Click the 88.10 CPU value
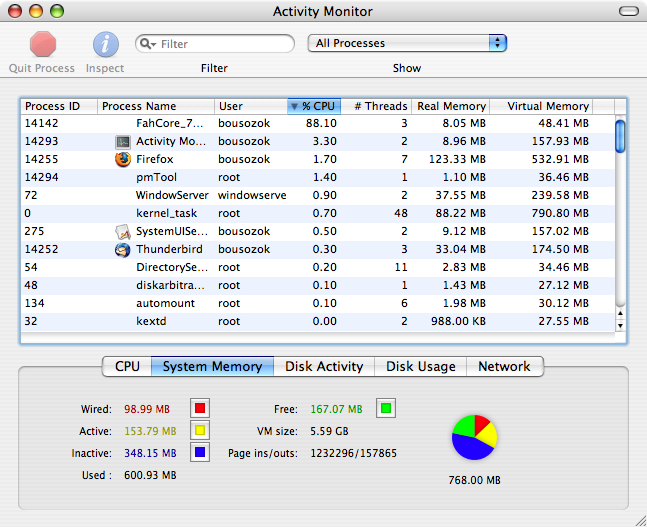The height and width of the screenshot is (527, 647). pyautogui.click(x=321, y=123)
